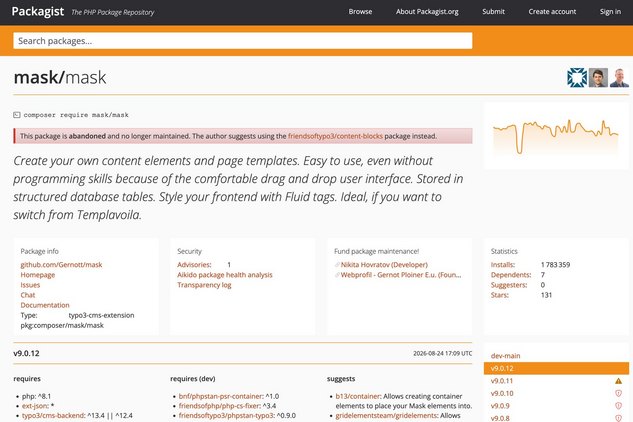Viewport: 633px width, 422px height.
Task: Open Suggesters statistics link
Action: pyautogui.click(x=509, y=285)
